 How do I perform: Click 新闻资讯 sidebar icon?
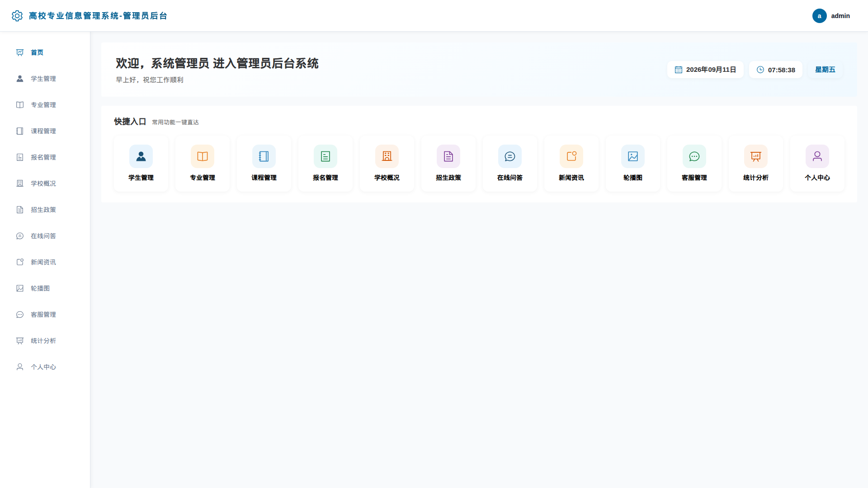coord(20,262)
